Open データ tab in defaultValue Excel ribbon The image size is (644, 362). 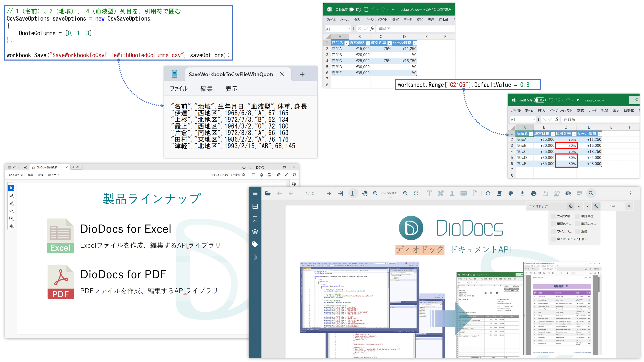[x=408, y=20]
